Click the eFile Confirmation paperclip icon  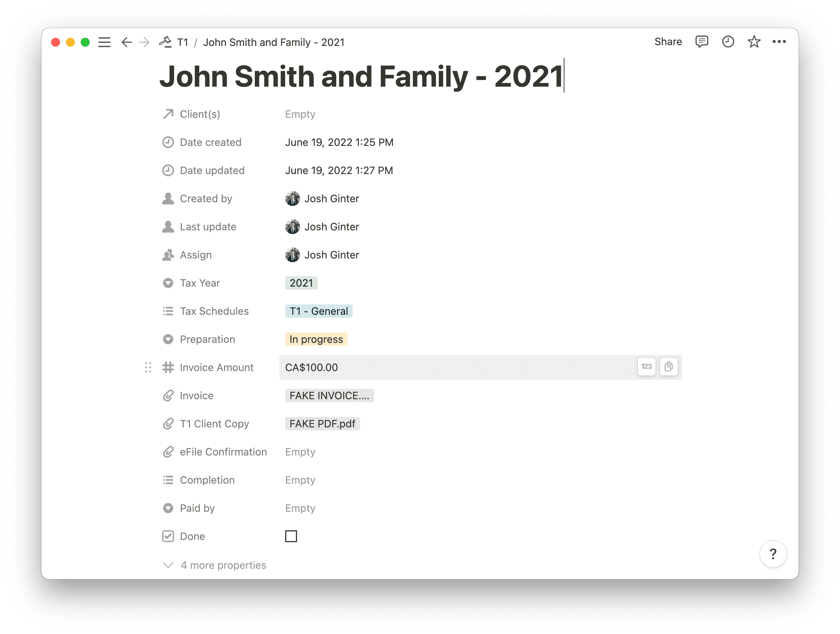[168, 451]
